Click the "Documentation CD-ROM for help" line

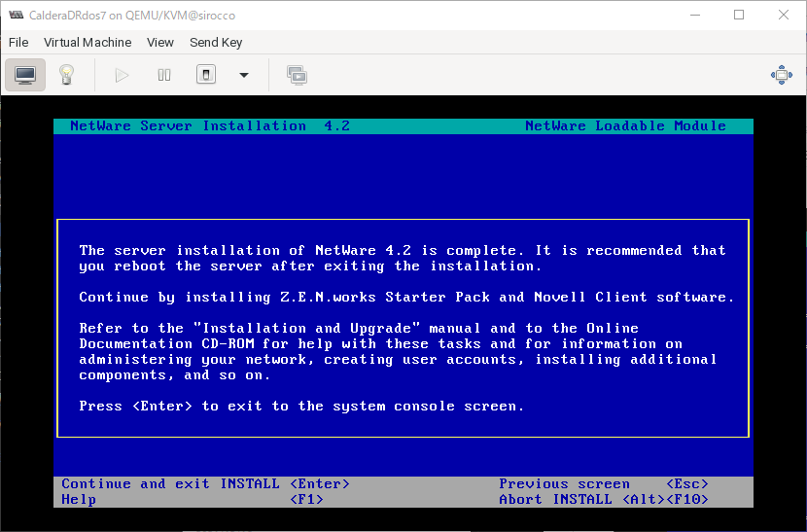point(381,343)
